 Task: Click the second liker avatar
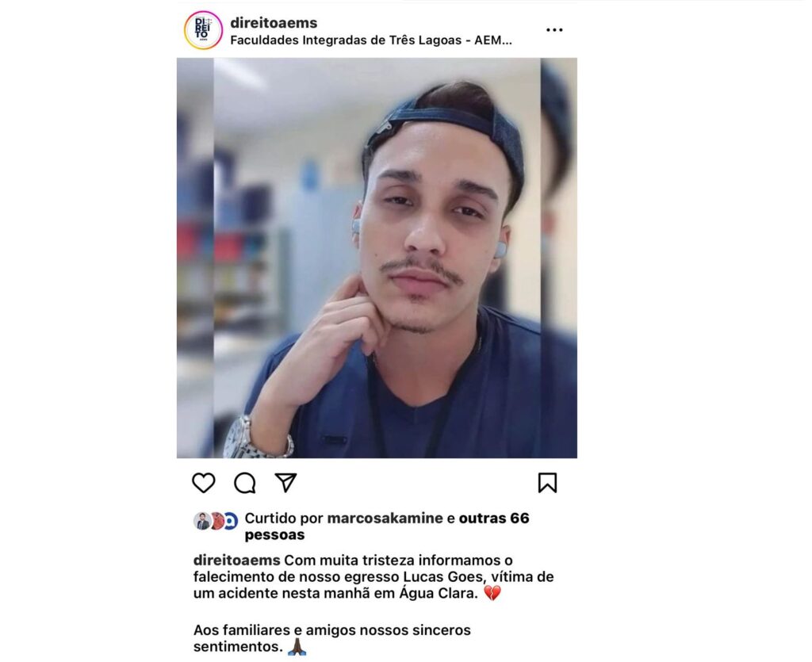(x=216, y=521)
